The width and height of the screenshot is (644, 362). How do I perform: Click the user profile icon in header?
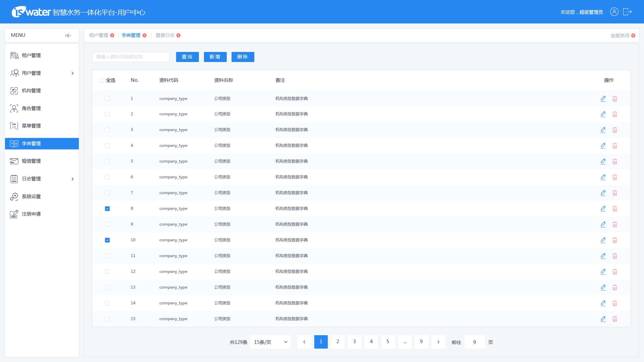tap(614, 12)
